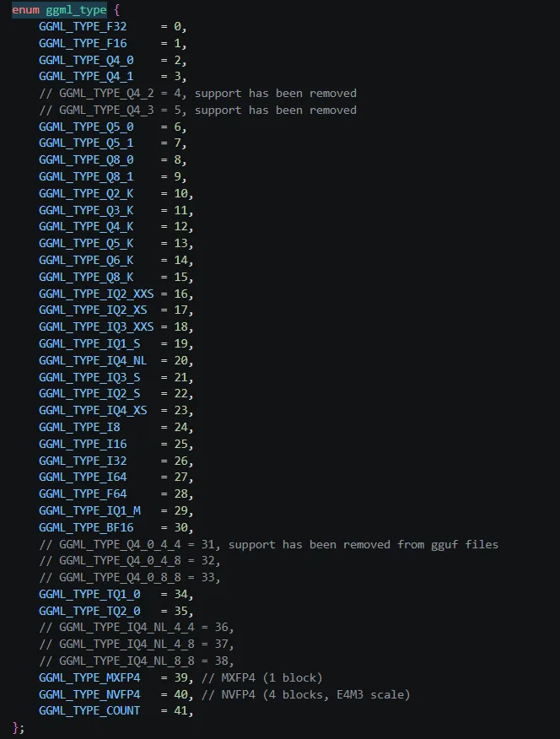Click the commented GGML_TYPE_Q4_2 line
The image size is (560, 739).
click(198, 94)
